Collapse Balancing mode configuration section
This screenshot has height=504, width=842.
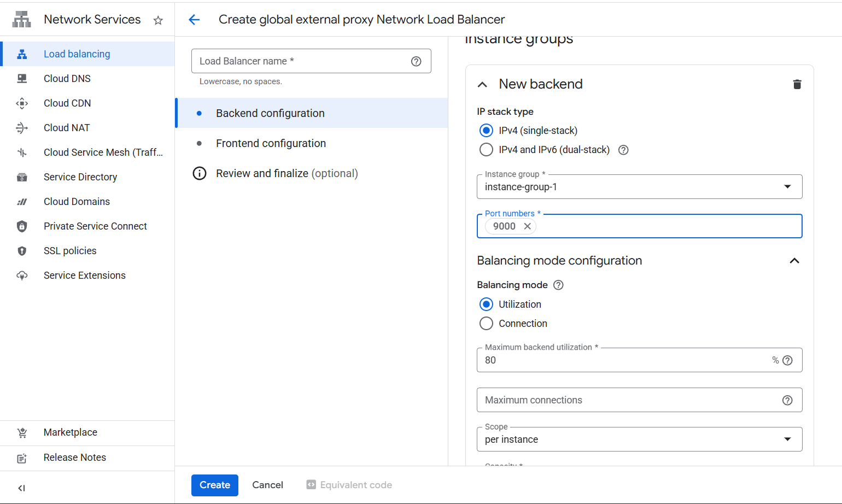(x=794, y=261)
